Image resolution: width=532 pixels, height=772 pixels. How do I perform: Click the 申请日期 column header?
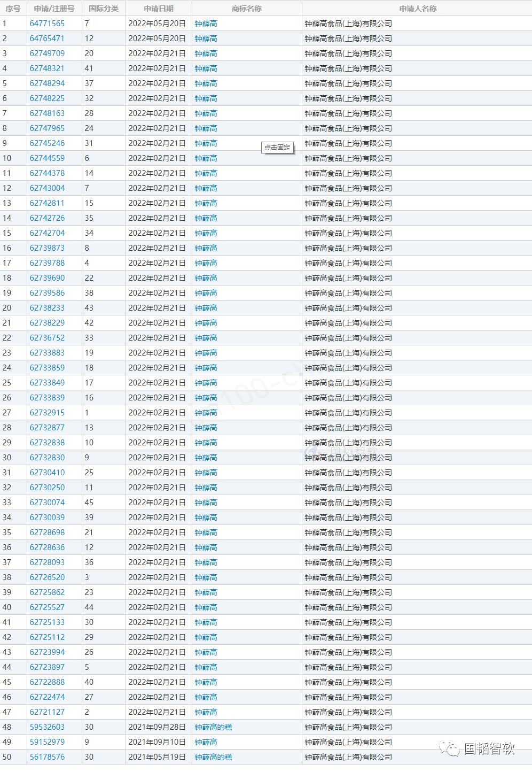click(159, 9)
